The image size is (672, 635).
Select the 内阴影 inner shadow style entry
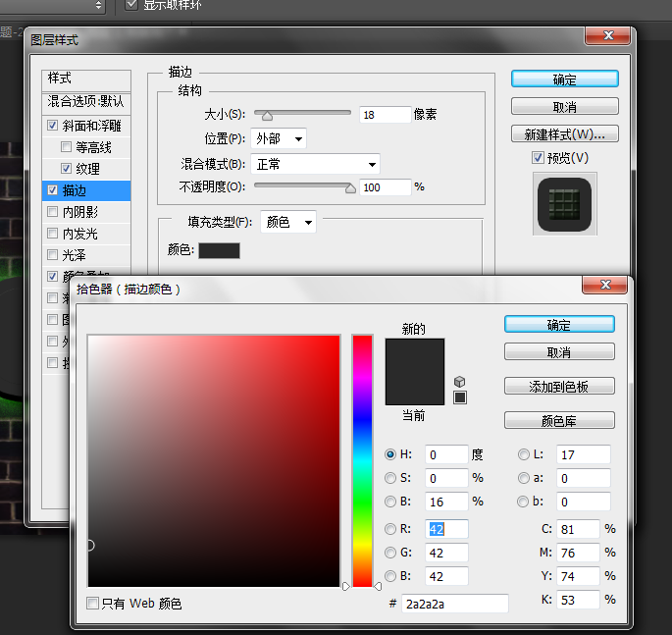(79, 212)
